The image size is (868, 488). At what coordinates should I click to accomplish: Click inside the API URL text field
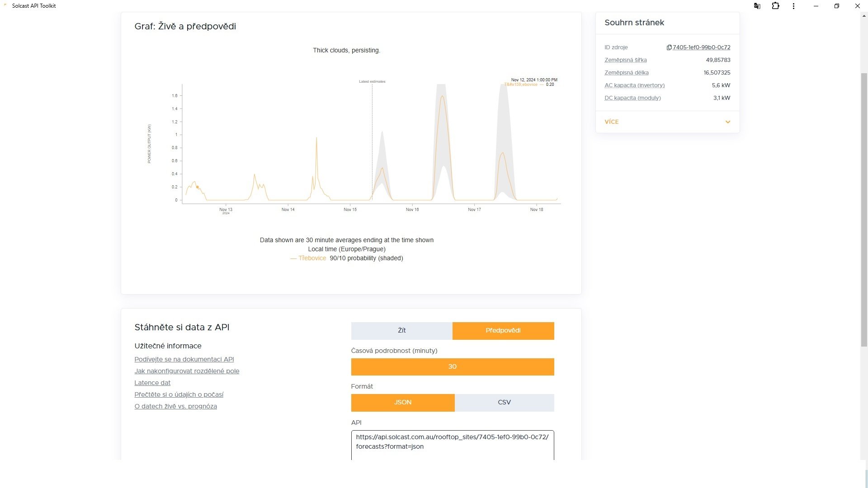click(x=452, y=445)
